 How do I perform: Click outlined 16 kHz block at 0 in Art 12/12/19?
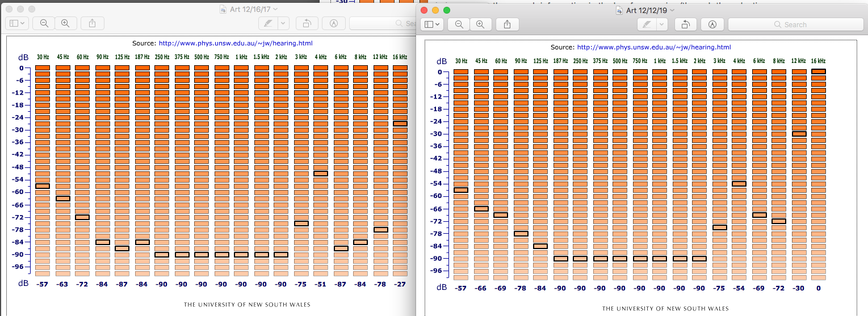(x=818, y=71)
